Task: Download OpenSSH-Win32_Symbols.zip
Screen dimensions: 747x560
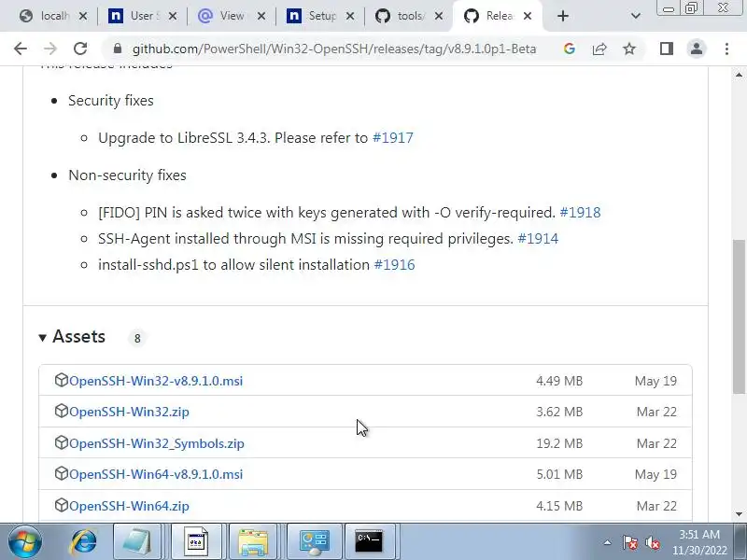Action: point(157,443)
